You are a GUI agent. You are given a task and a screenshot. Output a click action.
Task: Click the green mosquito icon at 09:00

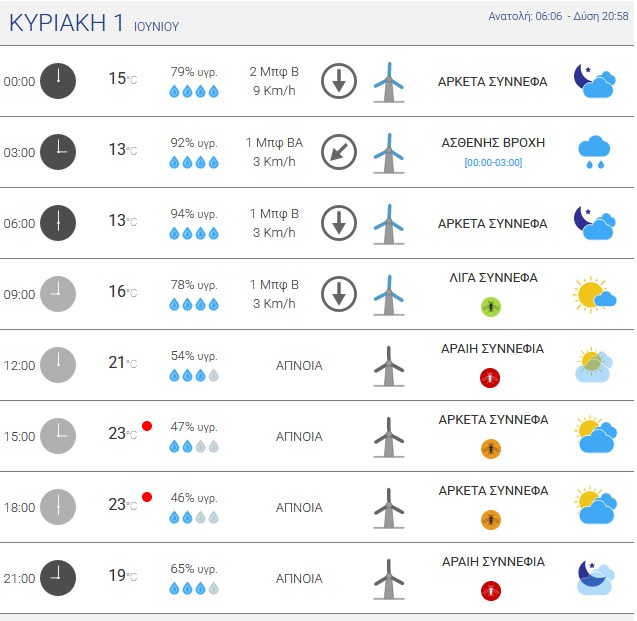pyautogui.click(x=491, y=307)
